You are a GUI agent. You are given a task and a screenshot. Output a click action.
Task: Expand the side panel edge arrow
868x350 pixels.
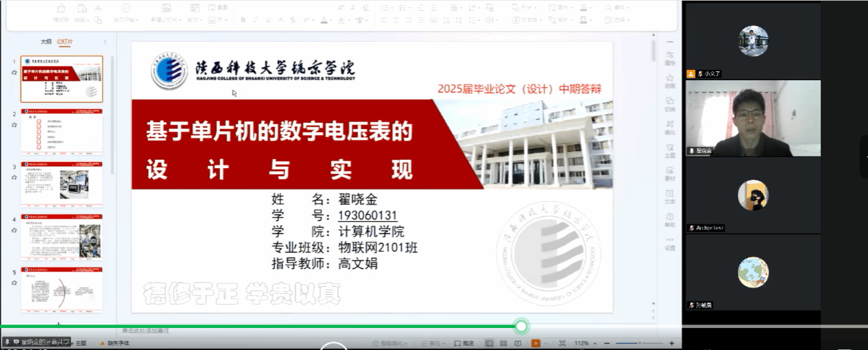click(864, 156)
